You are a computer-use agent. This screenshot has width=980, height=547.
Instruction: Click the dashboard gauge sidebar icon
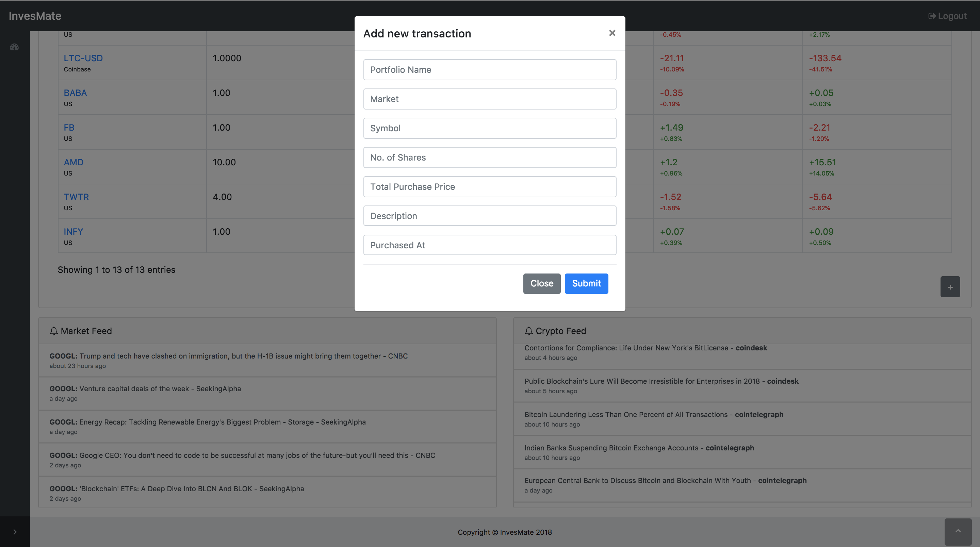(14, 47)
